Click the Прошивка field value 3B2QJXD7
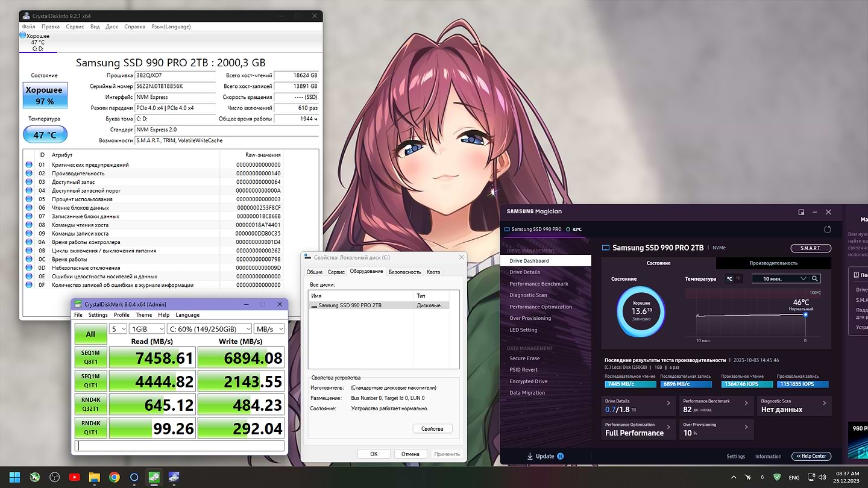The image size is (868, 488). [175, 75]
